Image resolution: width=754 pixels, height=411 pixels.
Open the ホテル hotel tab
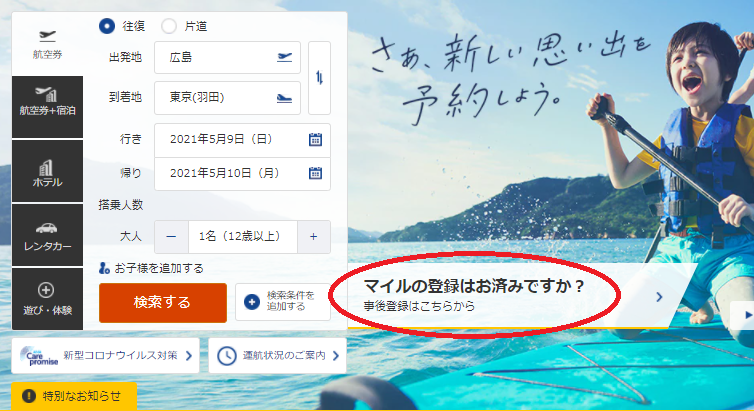click(x=48, y=171)
